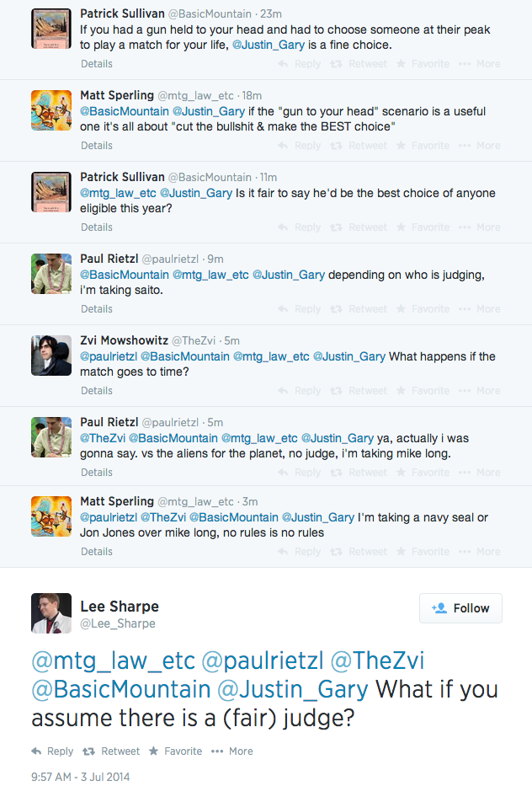Open Zvi Mowshowitz's profile picture
Screen dimensions: 532x786
click(51, 356)
